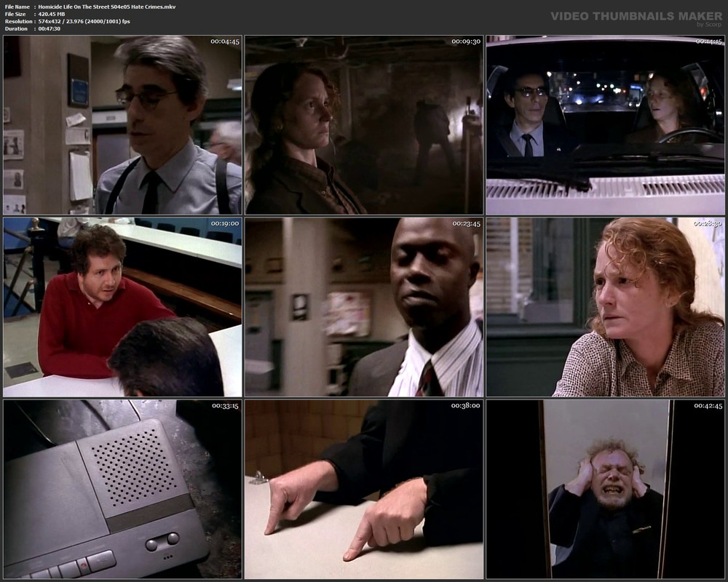
Task: Click the file size value 420.45 MB
Action: (52, 14)
